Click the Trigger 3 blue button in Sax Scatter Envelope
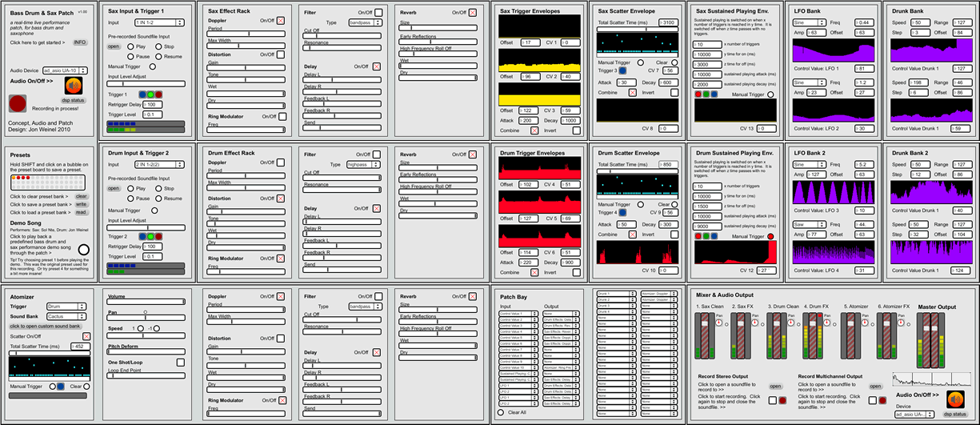Viewport: 980px width, 425px height. pyautogui.click(x=622, y=71)
